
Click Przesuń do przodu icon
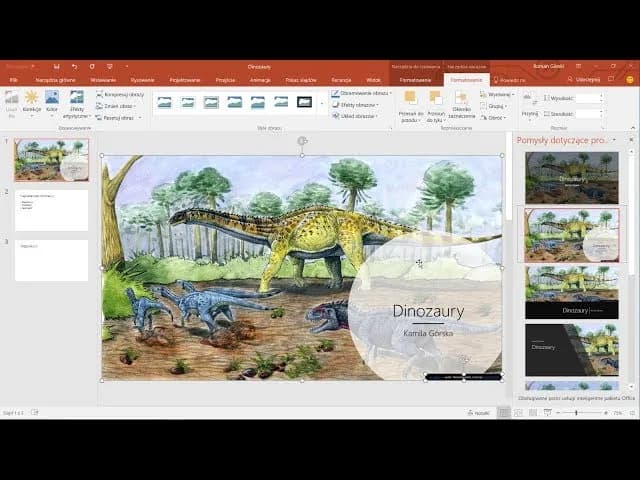(x=410, y=103)
